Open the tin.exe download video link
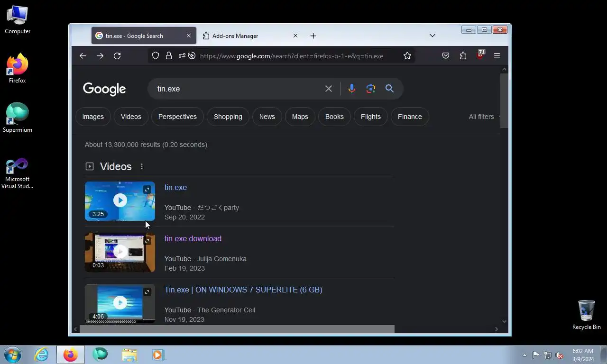Screen dimensions: 607x364 click(x=193, y=239)
